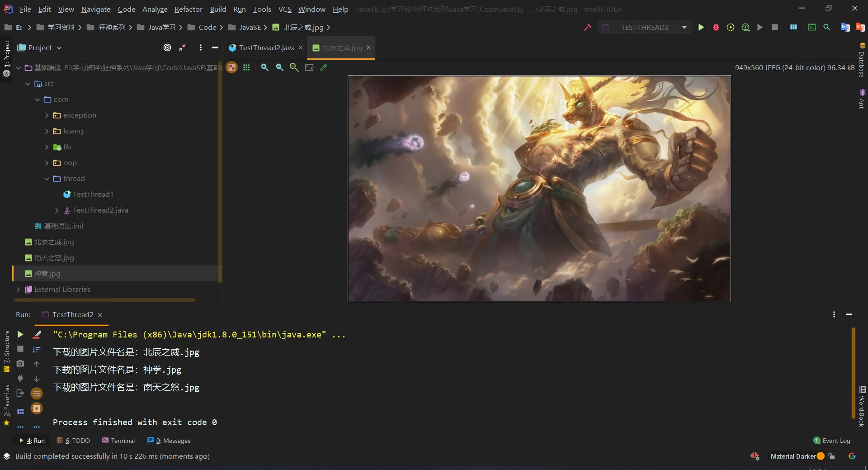Click the JavaSE breadcrumb in navigation bar
This screenshot has height=470, width=868.
[x=245, y=27]
